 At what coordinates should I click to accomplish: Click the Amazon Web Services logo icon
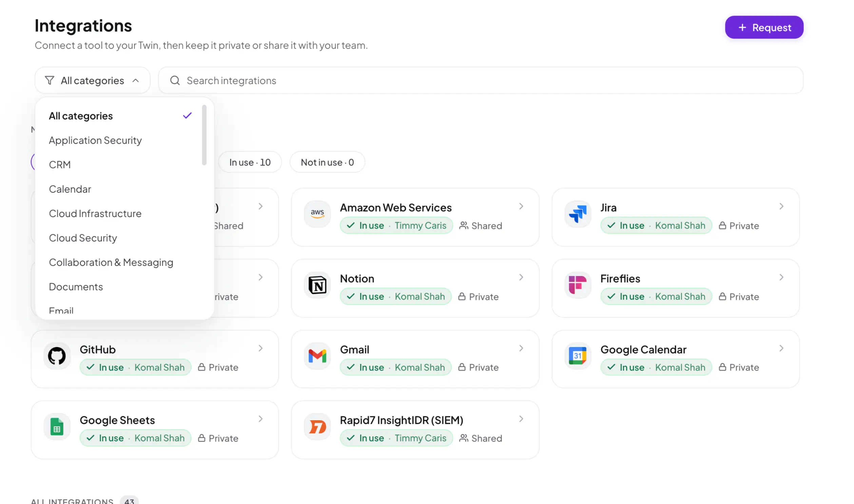coord(317,214)
